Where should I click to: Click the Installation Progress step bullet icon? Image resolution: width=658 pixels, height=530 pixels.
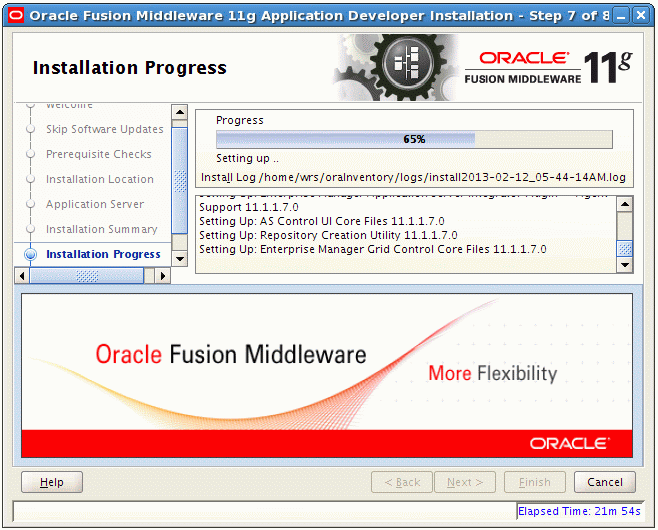point(30,254)
